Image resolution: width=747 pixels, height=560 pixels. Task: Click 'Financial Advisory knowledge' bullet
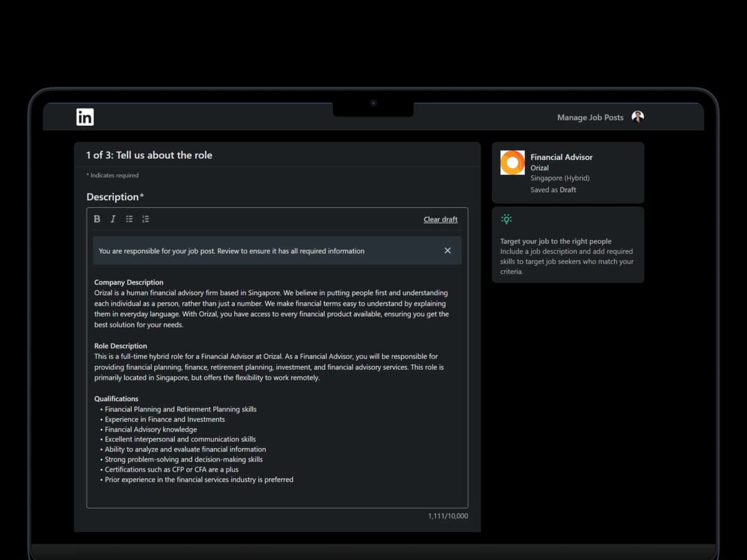click(151, 429)
